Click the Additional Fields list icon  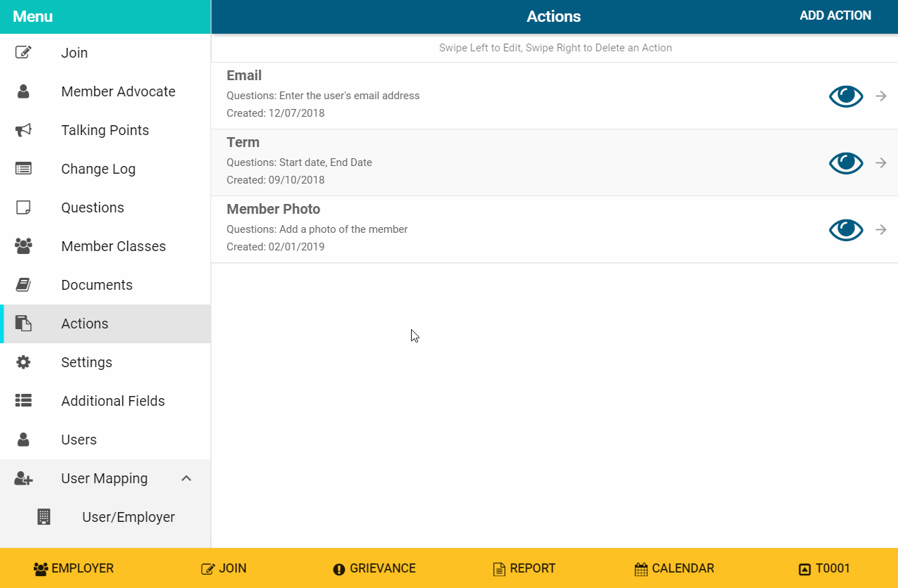coord(23,401)
